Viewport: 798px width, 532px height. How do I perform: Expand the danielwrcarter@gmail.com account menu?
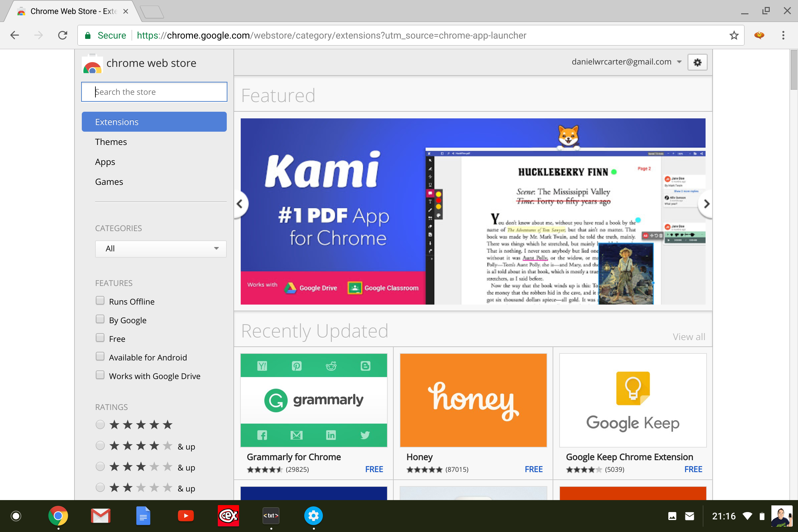tap(626, 62)
